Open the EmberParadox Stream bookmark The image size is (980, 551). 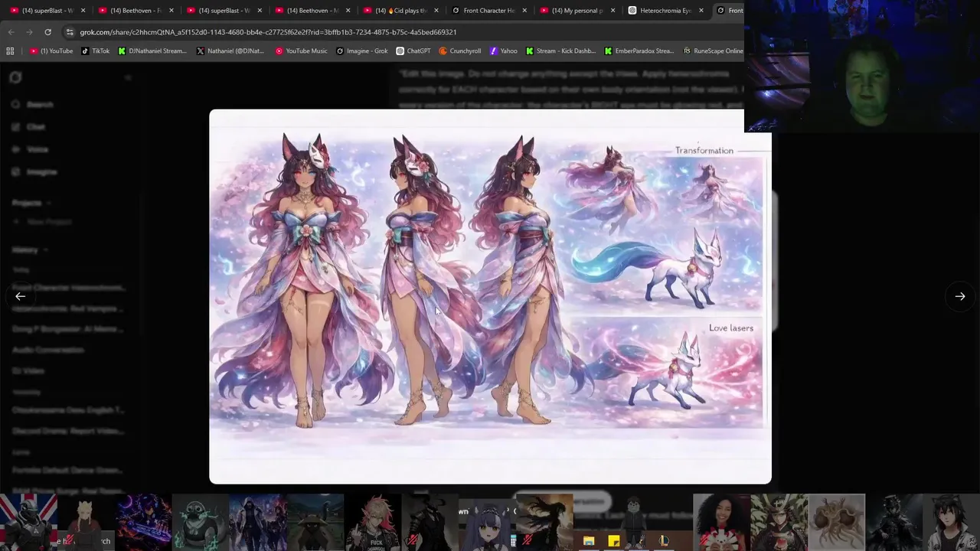click(x=639, y=51)
